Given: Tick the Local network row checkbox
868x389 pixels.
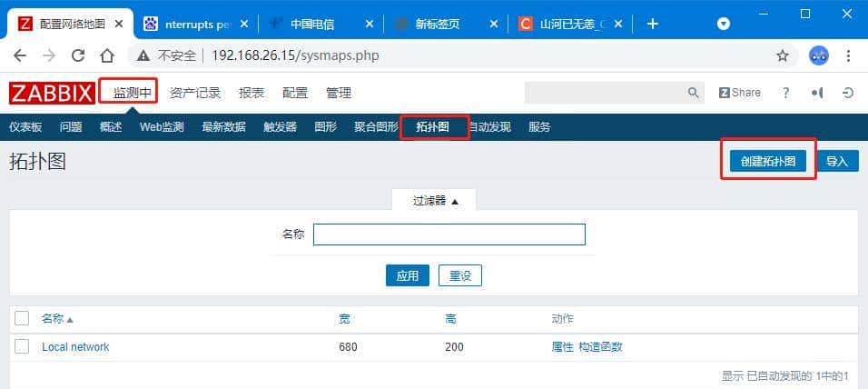Looking at the screenshot, I should click(x=22, y=347).
